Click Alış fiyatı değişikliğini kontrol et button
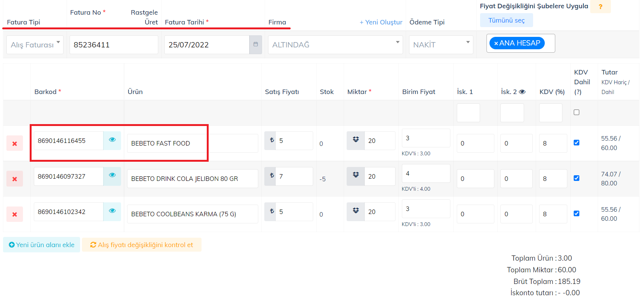This screenshot has width=644, height=299. (x=142, y=245)
